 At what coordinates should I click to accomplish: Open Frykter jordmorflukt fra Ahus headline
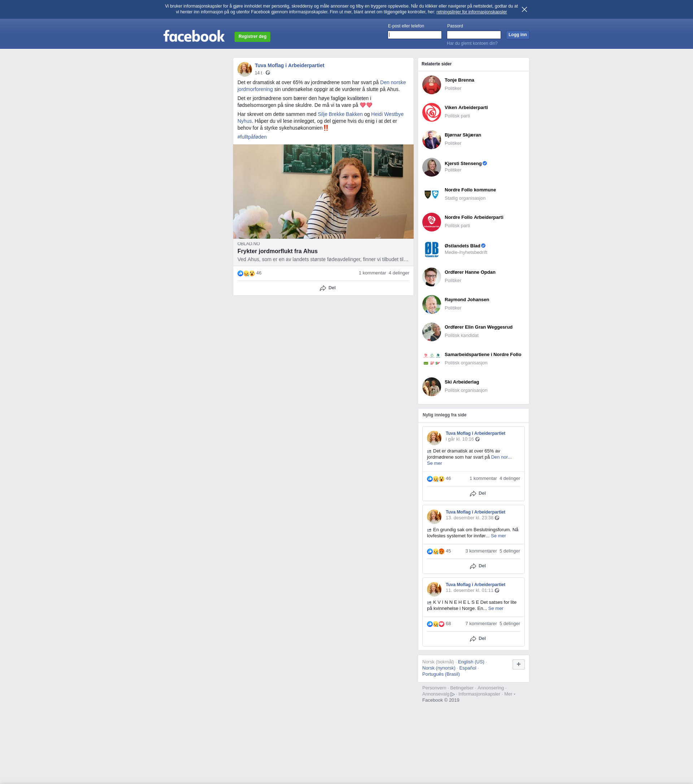[x=277, y=251]
